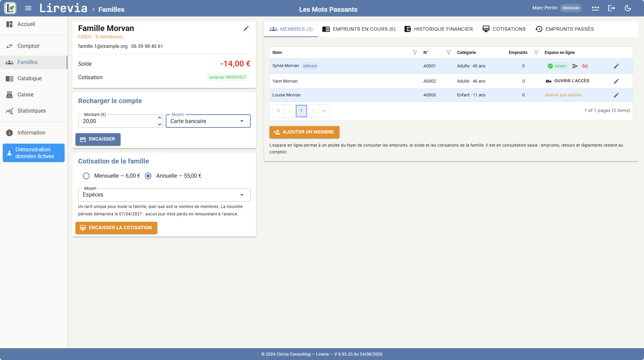Open Information in sidebar
Screen dimensions: 644x360
pyautogui.click(x=34, y=133)
